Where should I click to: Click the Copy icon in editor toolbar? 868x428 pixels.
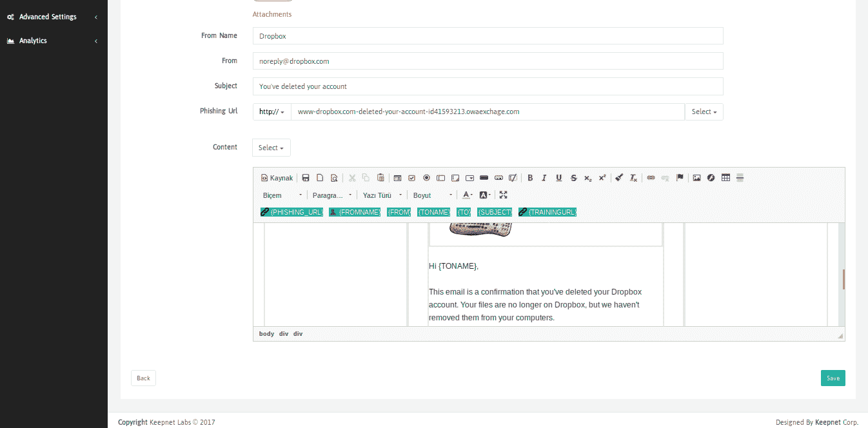(366, 178)
